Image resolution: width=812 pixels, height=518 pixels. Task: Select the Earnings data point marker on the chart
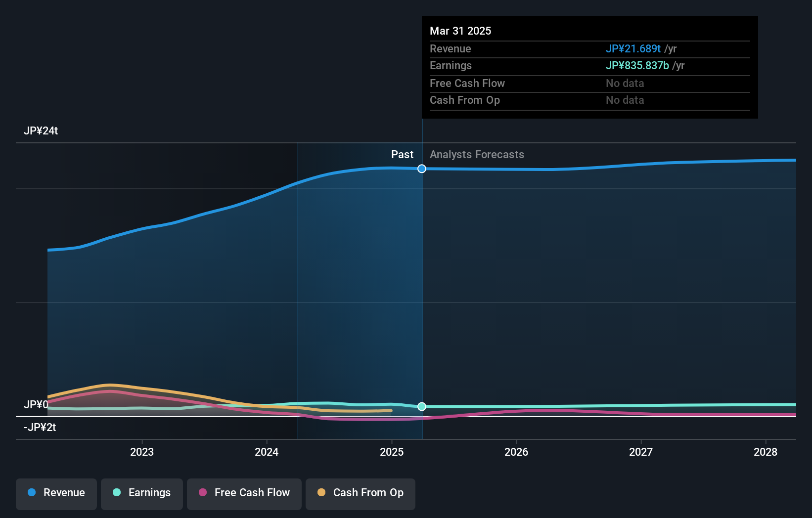422,407
